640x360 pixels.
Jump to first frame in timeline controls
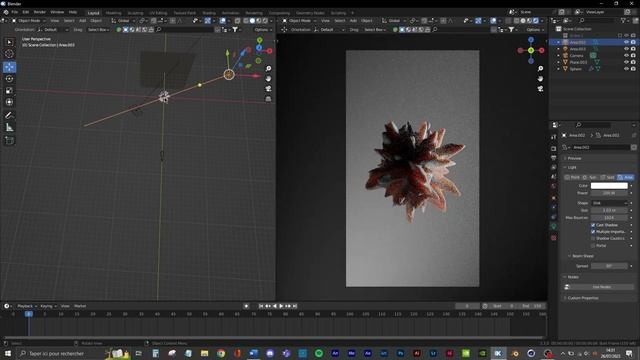click(261, 306)
